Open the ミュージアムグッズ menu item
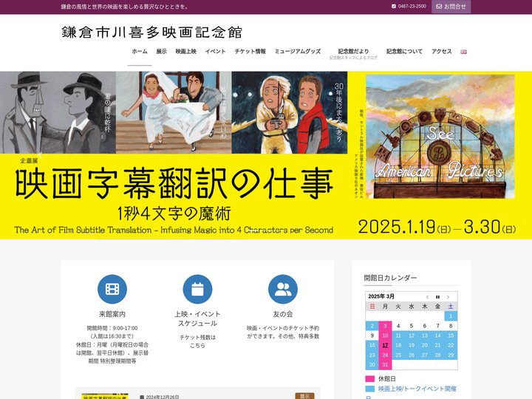Image resolution: width=532 pixels, height=399 pixels. coord(298,52)
